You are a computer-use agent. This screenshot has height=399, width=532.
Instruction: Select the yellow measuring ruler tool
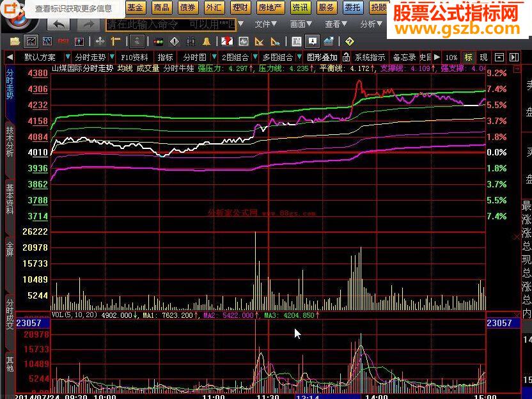(x=116, y=42)
